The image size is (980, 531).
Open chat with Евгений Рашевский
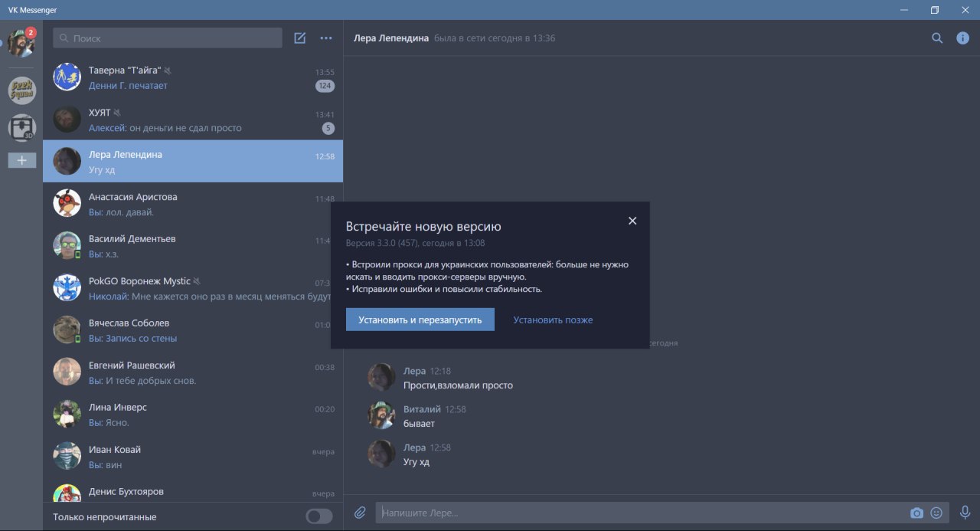pos(193,372)
